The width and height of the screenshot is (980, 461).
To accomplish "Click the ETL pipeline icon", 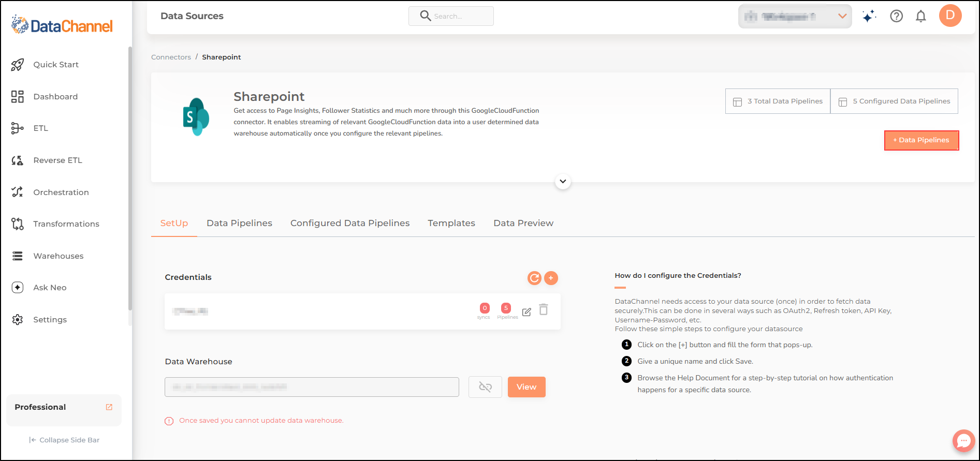I will pyautogui.click(x=18, y=128).
